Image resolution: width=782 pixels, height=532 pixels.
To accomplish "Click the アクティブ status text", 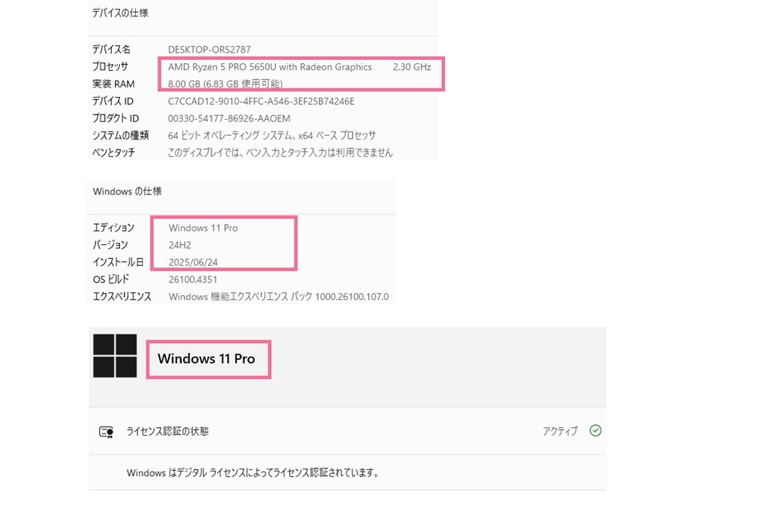I will click(560, 431).
